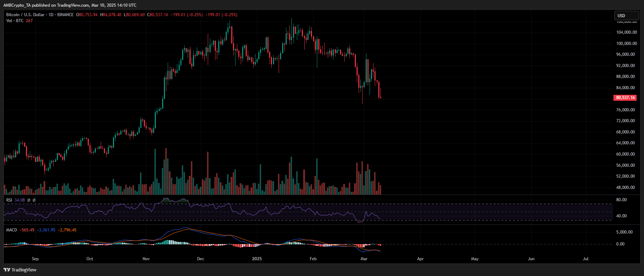This screenshot has width=644, height=276.
Task: Click the Dec label on time axis
Action: pyautogui.click(x=200, y=259)
